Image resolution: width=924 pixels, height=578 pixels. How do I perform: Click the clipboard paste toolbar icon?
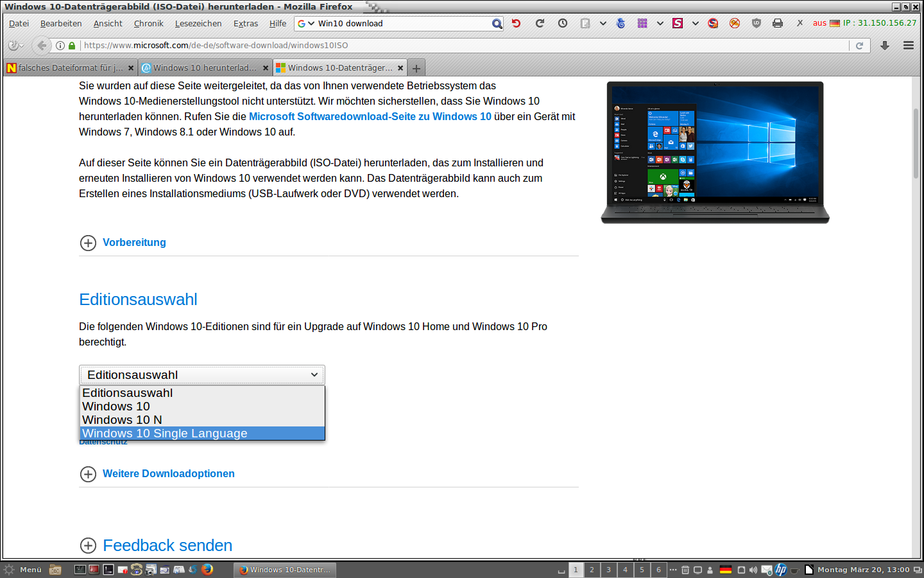point(585,23)
